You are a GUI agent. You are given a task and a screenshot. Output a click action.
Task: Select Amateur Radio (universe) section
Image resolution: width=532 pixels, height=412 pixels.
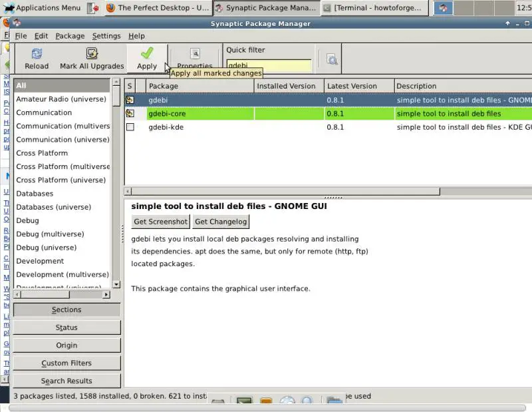click(x=62, y=99)
